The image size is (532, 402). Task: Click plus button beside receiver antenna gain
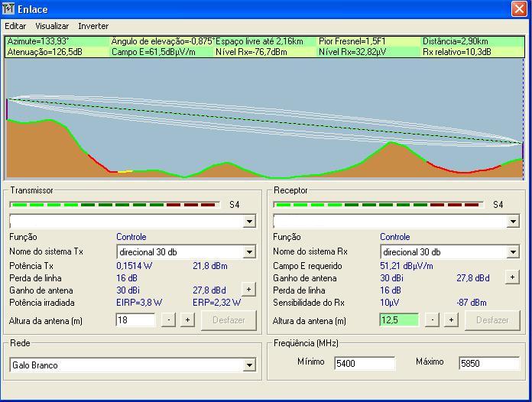coord(512,277)
